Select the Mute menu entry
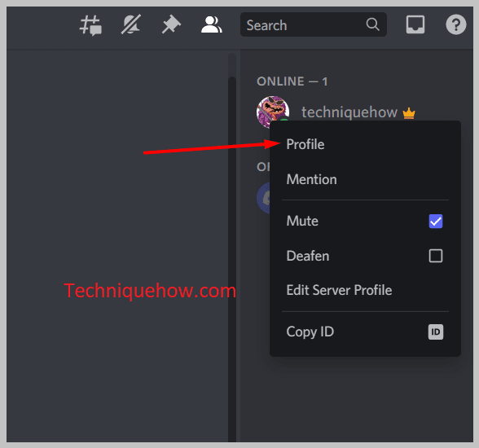The height and width of the screenshot is (448, 479). [x=365, y=221]
